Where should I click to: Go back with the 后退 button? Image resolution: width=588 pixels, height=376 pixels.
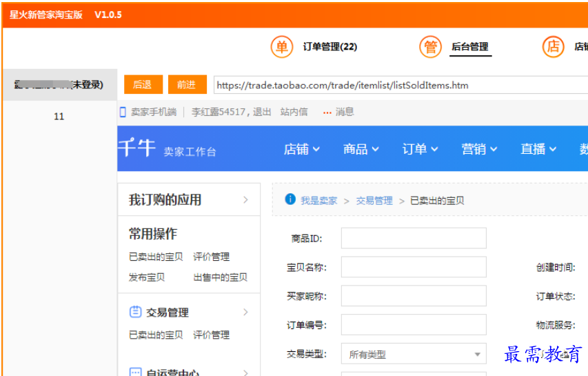(143, 84)
